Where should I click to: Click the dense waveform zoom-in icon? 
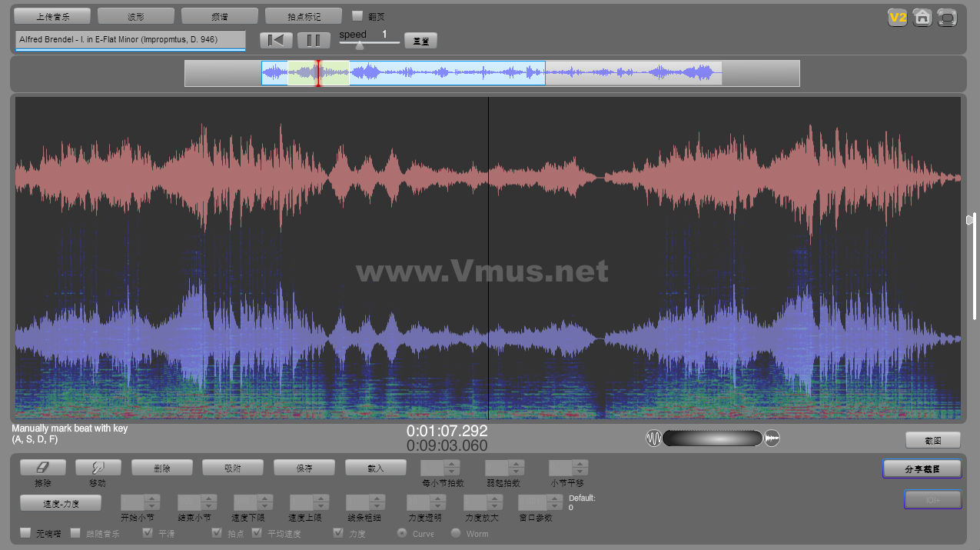pyautogui.click(x=772, y=438)
